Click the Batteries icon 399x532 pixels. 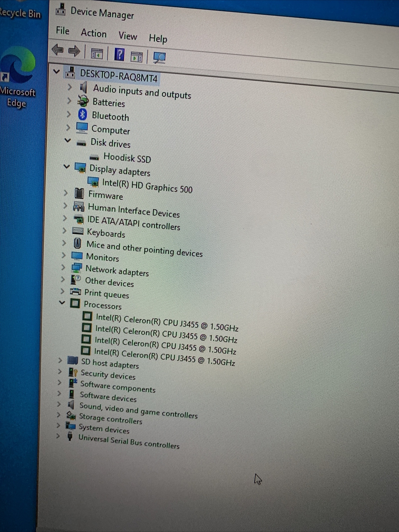click(x=82, y=101)
